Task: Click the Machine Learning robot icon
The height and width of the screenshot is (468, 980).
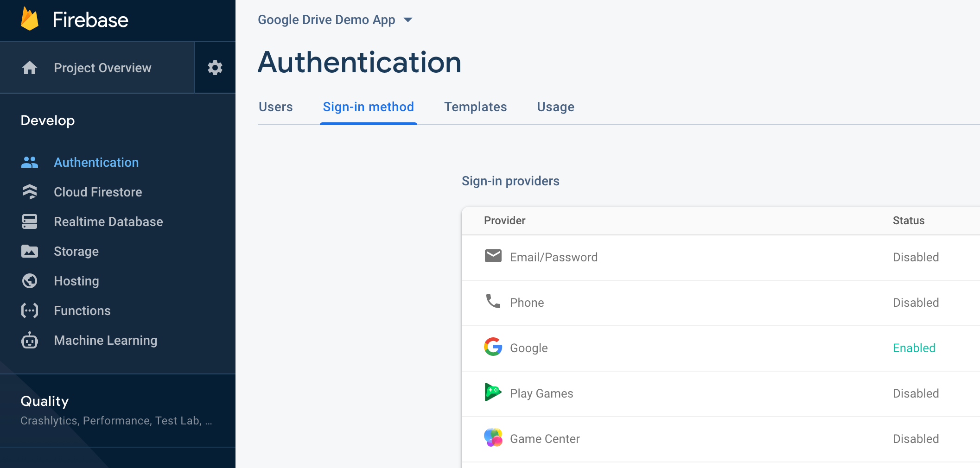Action: (x=29, y=340)
